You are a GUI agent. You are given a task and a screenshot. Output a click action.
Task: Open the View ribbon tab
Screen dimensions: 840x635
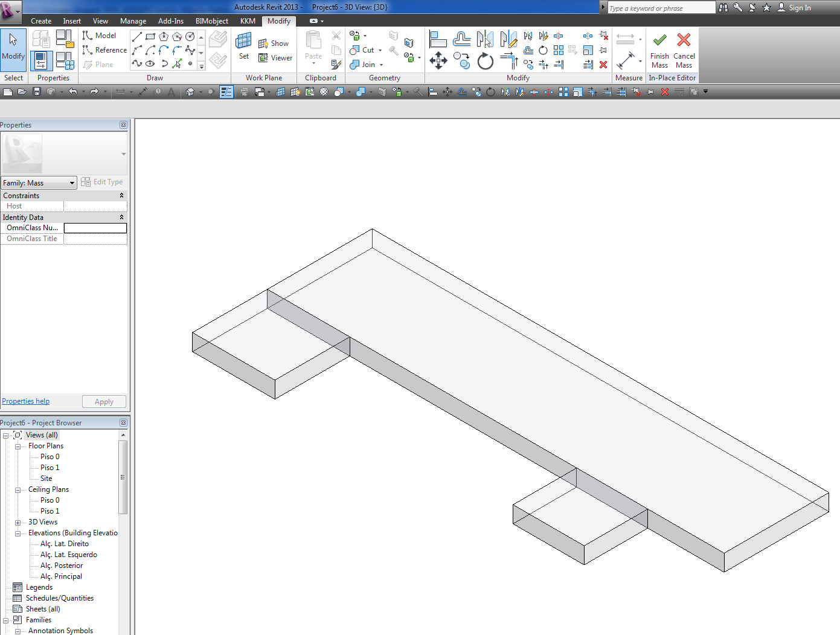[x=100, y=21]
